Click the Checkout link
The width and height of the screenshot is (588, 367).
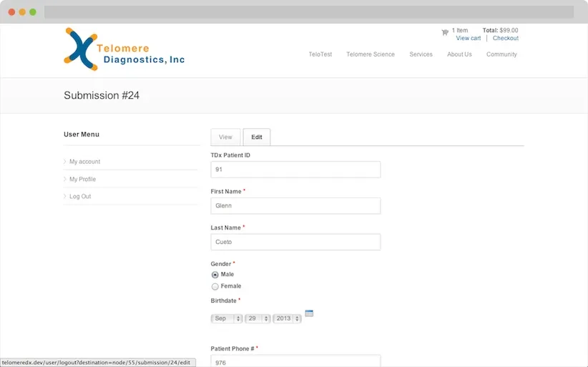[x=506, y=38]
